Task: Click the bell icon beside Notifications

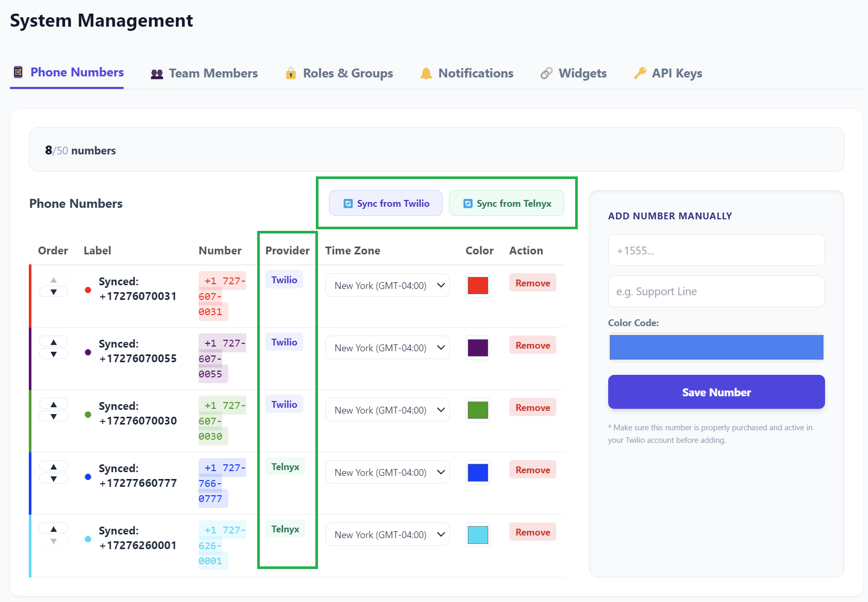Action: 426,73
